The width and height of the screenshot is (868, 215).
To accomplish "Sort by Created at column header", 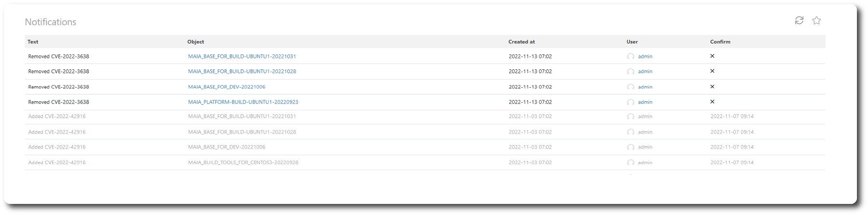I will (x=521, y=42).
